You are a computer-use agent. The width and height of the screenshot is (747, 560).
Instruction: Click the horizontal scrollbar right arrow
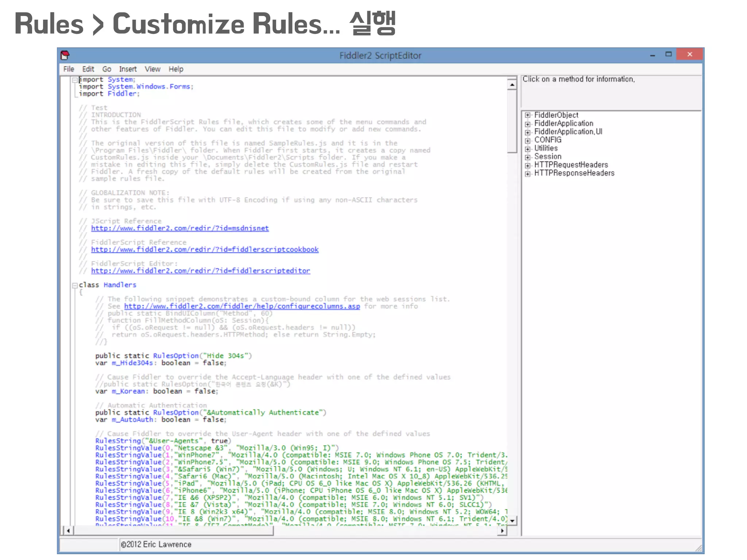coord(502,531)
